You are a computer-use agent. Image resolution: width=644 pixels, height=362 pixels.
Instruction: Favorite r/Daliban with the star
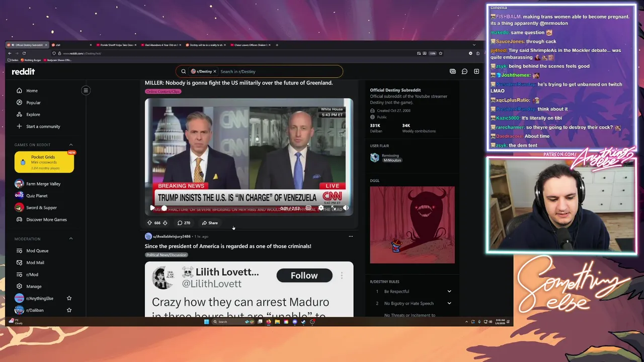pos(69,310)
